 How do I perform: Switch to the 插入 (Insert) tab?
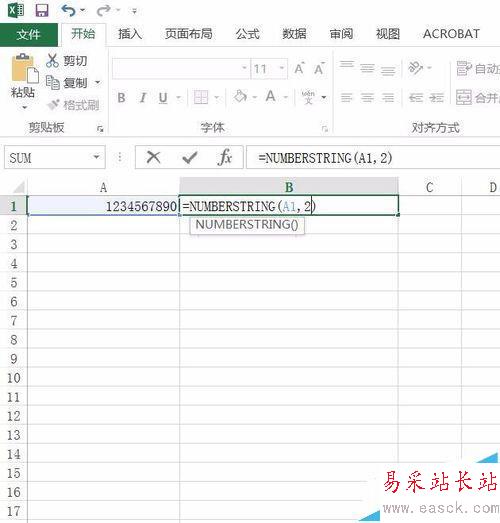point(130,34)
